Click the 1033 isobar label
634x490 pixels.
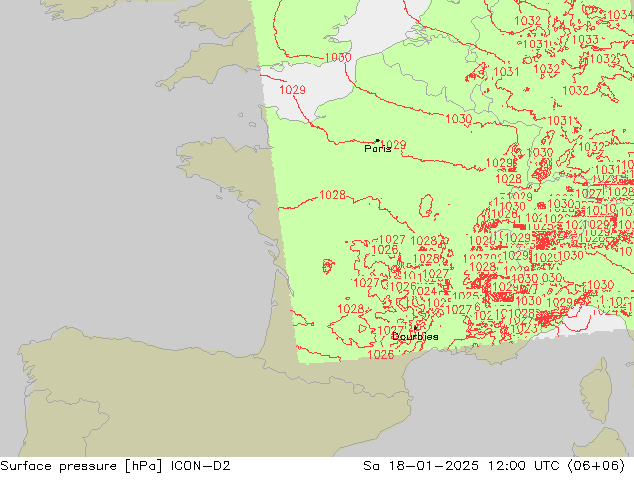click(x=585, y=40)
